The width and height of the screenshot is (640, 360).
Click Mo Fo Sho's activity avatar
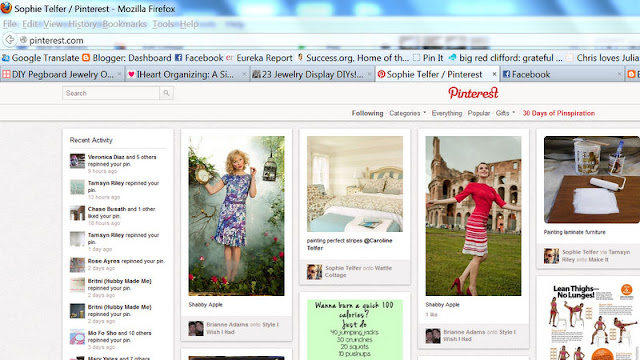(77, 337)
